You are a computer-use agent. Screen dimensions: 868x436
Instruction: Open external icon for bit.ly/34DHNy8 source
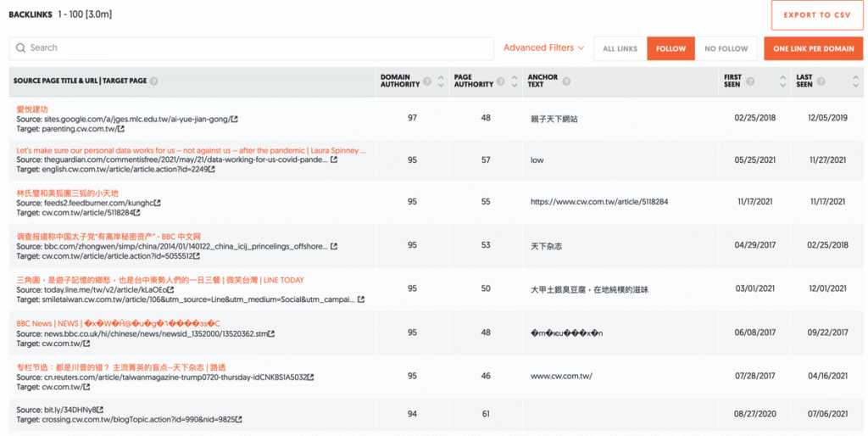(x=100, y=410)
